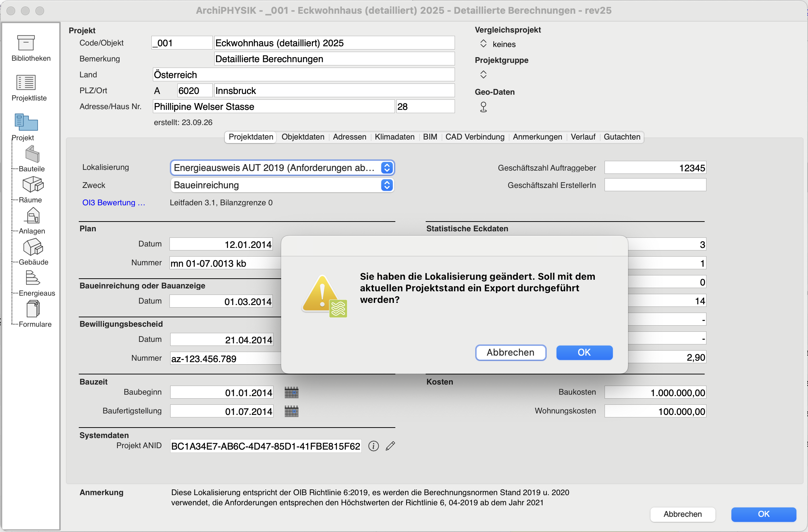
Task: Switch to the Projektdaten tab
Action: pos(251,137)
